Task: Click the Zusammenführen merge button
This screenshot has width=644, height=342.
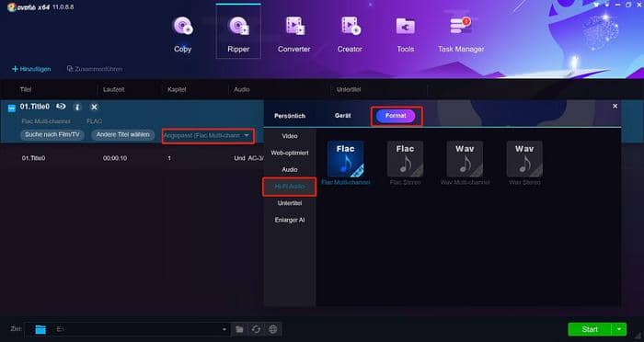Action: (95, 69)
